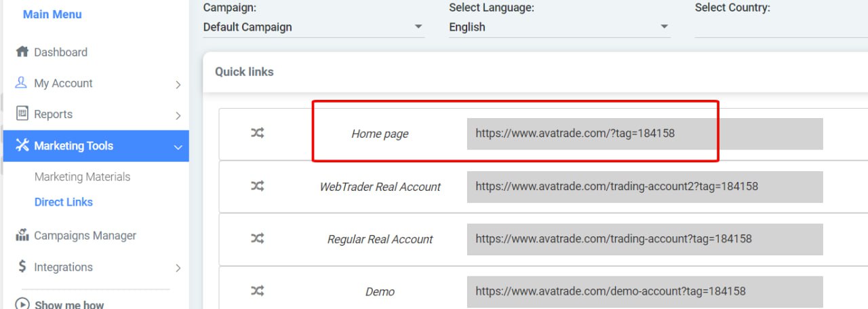Image resolution: width=868 pixels, height=309 pixels.
Task: Click the Demo account link field
Action: tap(644, 291)
